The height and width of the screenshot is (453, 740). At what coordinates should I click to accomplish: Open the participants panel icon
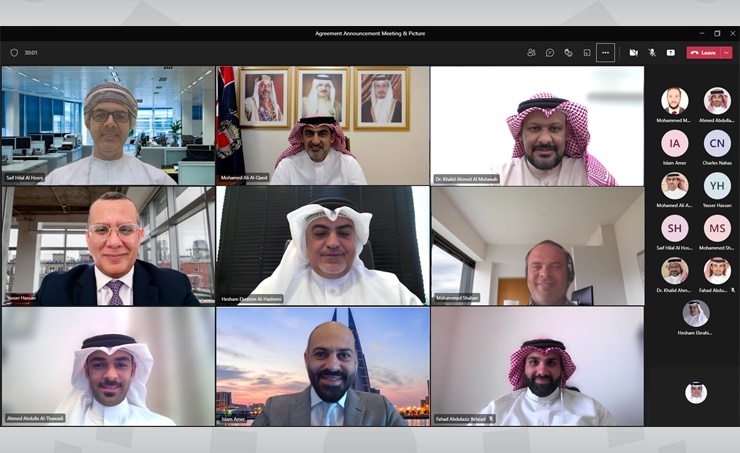coord(531,53)
